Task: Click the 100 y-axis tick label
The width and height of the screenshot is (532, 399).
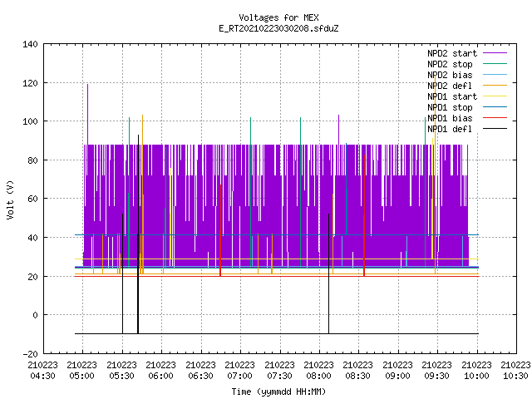Action: click(30, 121)
